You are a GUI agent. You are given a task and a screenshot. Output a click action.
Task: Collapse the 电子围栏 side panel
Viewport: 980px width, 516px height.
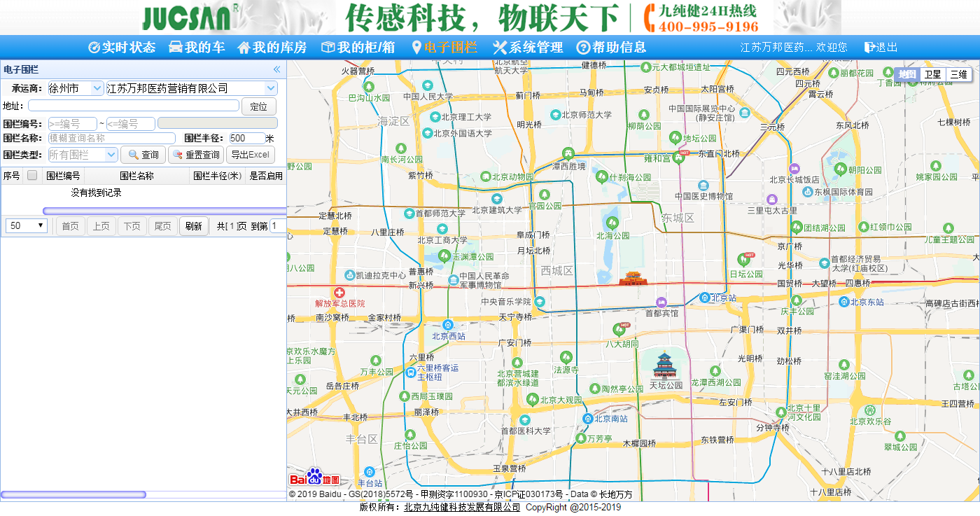click(276, 69)
